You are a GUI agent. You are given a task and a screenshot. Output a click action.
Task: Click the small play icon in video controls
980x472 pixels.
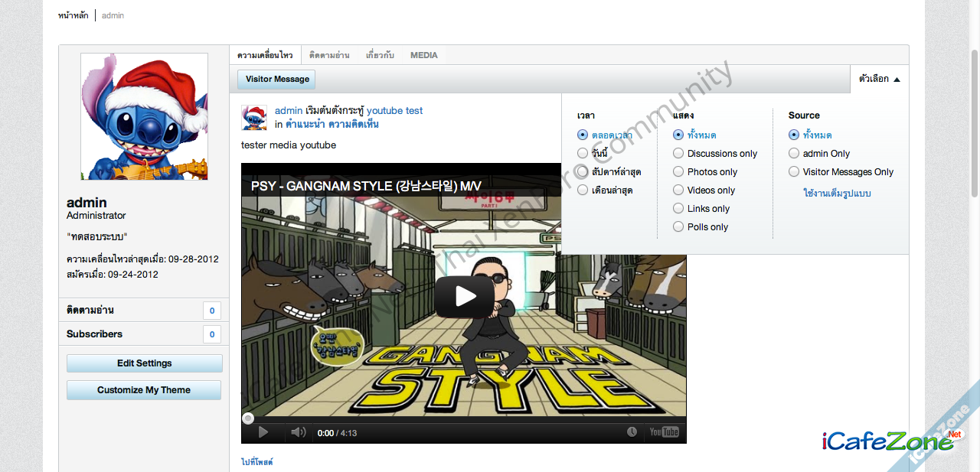[263, 432]
